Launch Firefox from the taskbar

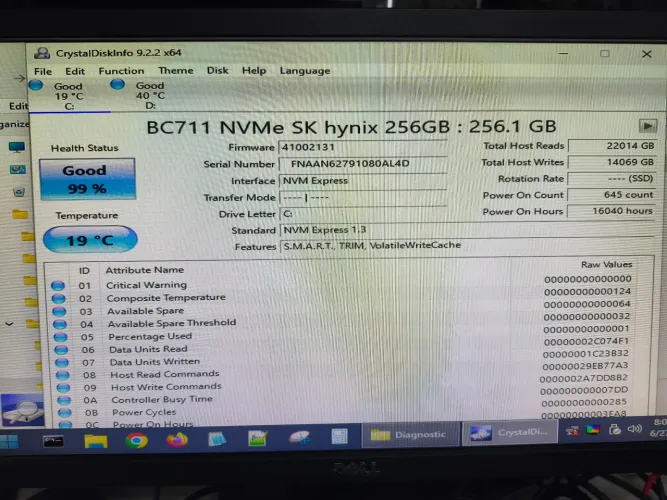[x=177, y=439]
